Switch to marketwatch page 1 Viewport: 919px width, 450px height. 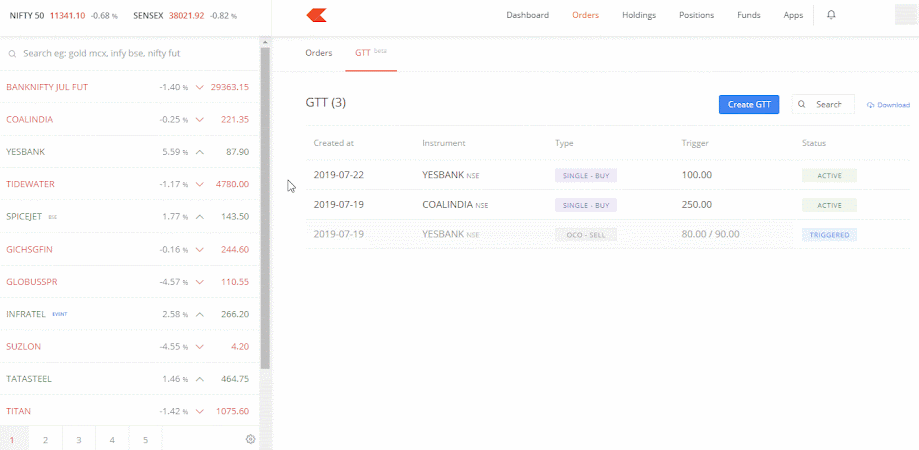coord(12,439)
